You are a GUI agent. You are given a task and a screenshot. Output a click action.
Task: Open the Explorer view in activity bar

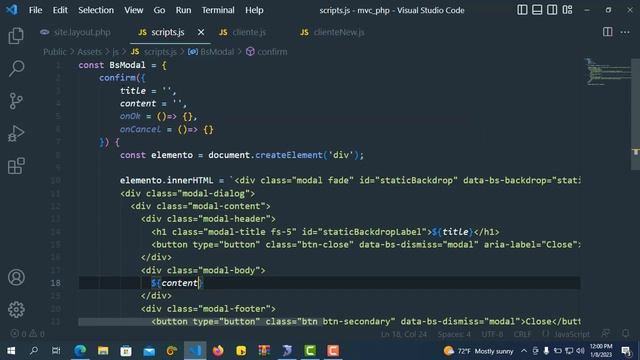pos(16,36)
